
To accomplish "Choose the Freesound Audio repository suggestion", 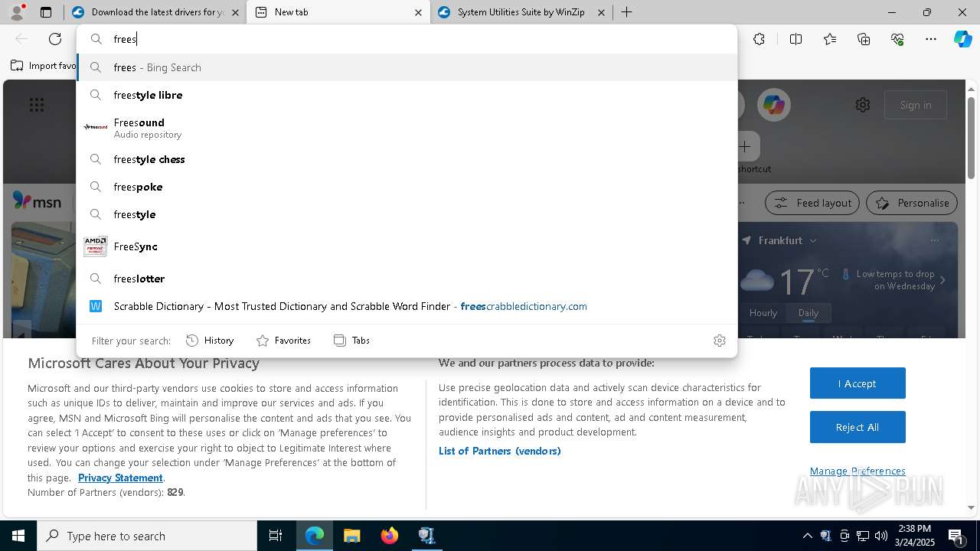I will click(x=407, y=127).
